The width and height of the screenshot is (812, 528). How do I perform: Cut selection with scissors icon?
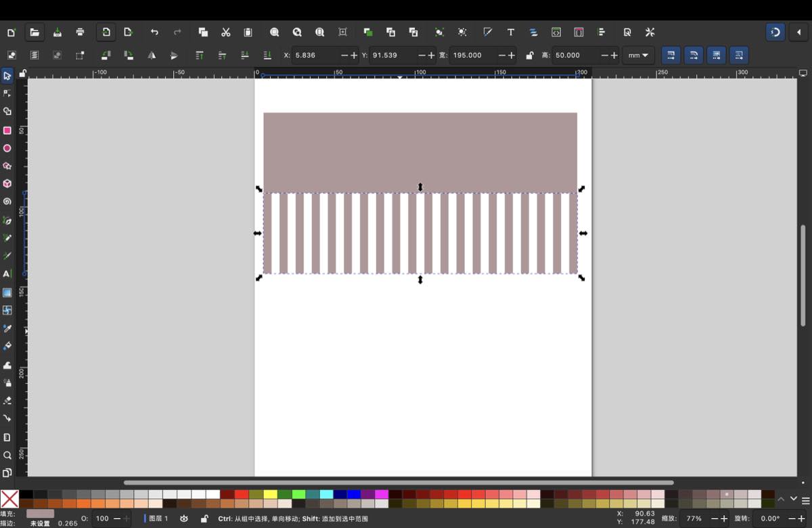click(x=226, y=32)
